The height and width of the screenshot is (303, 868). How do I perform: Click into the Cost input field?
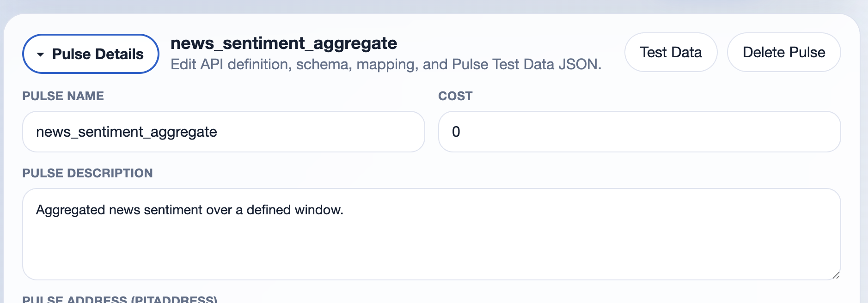pyautogui.click(x=639, y=132)
